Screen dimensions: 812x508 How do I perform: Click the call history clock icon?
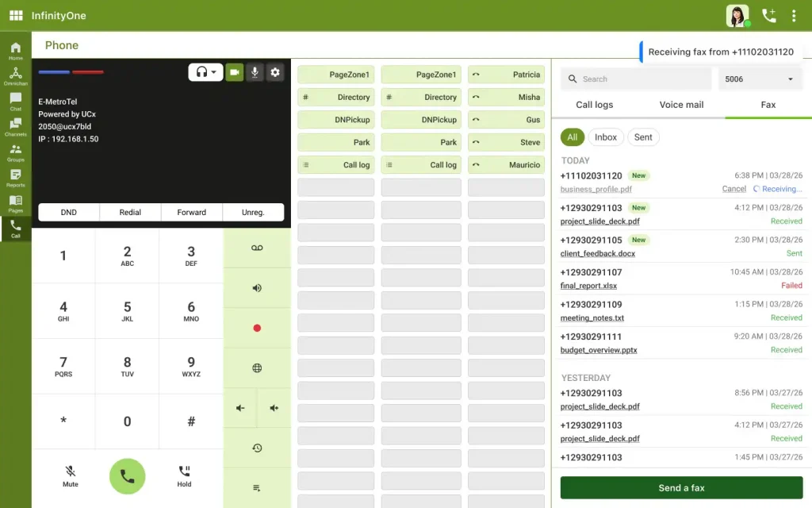257,448
